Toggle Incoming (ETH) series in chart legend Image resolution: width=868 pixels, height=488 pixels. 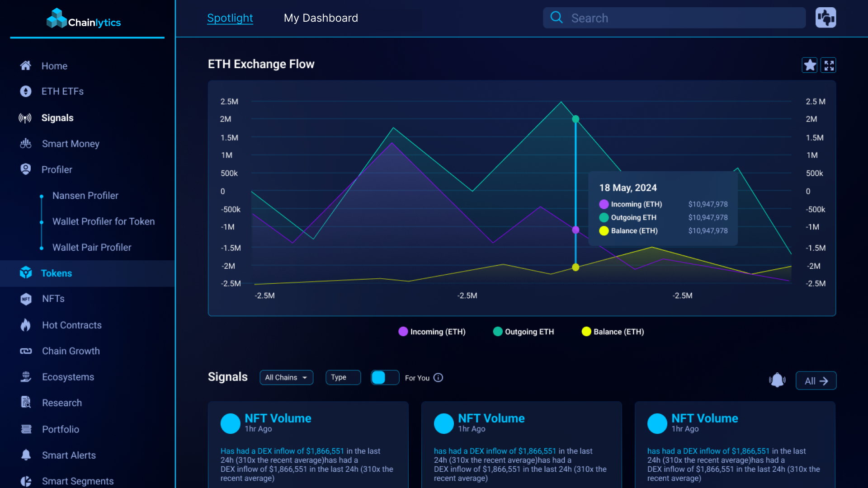(x=432, y=332)
